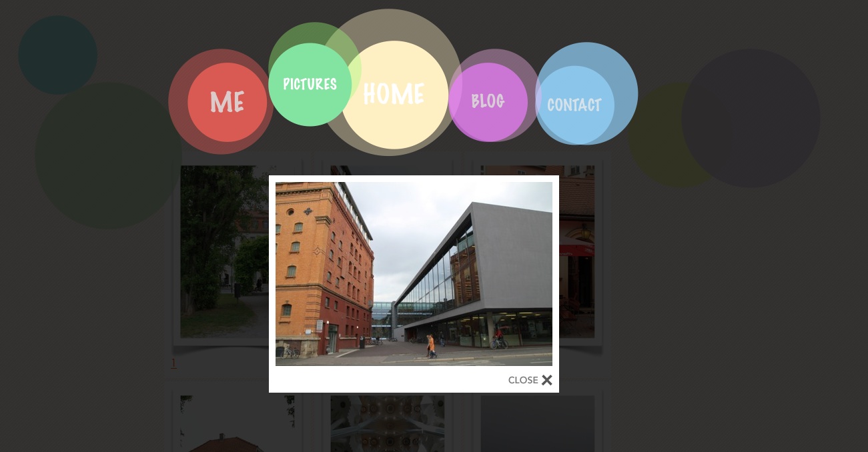The height and width of the screenshot is (452, 868).
Task: Click the big dark purple circle at right
Action: [751, 118]
